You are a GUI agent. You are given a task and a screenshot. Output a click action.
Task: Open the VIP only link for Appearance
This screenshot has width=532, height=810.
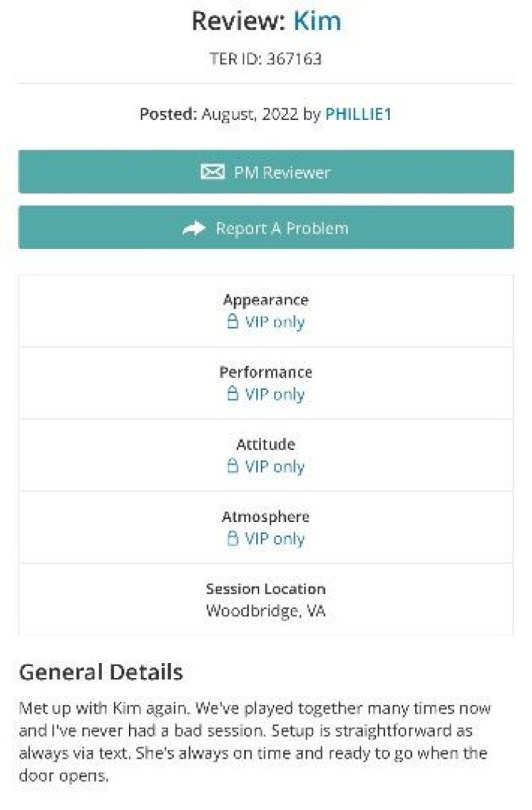274,322
